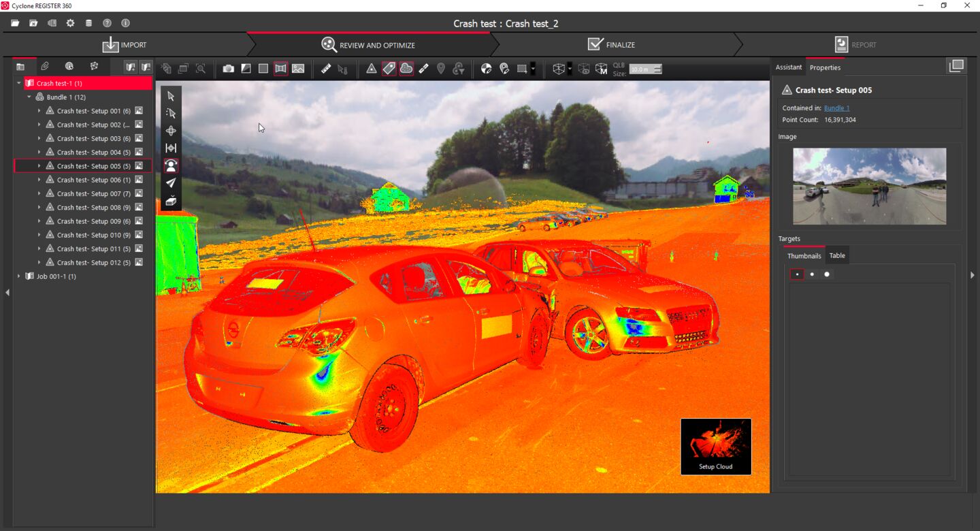The image size is (980, 531).
Task: Switch to the Table tab in Targets
Action: point(837,256)
